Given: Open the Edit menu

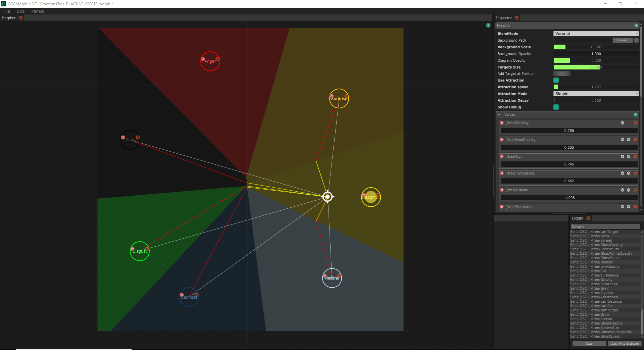Looking at the screenshot, I should pyautogui.click(x=20, y=11).
